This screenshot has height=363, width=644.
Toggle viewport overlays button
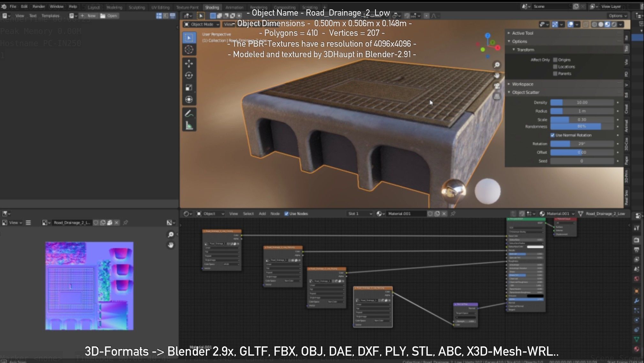[570, 24]
